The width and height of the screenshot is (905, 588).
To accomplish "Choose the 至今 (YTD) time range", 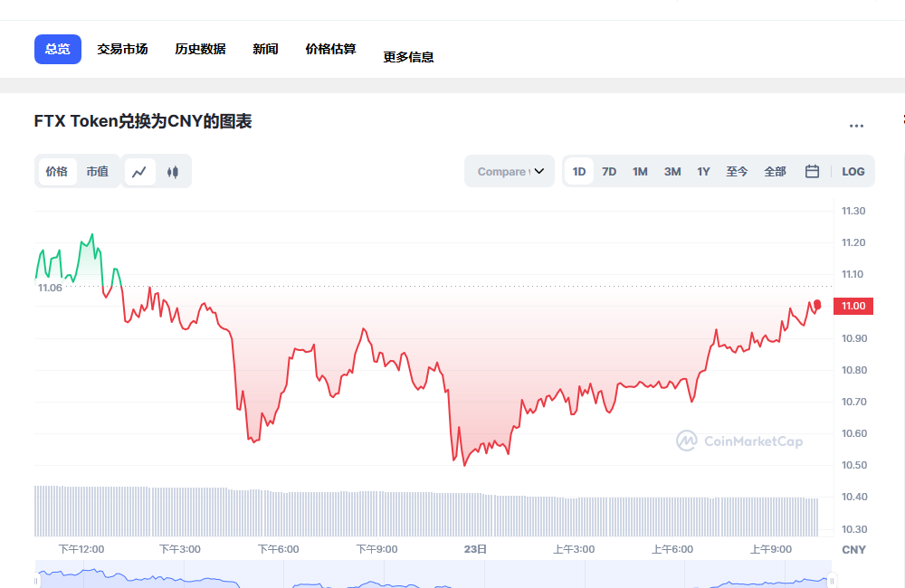I will point(737,171).
